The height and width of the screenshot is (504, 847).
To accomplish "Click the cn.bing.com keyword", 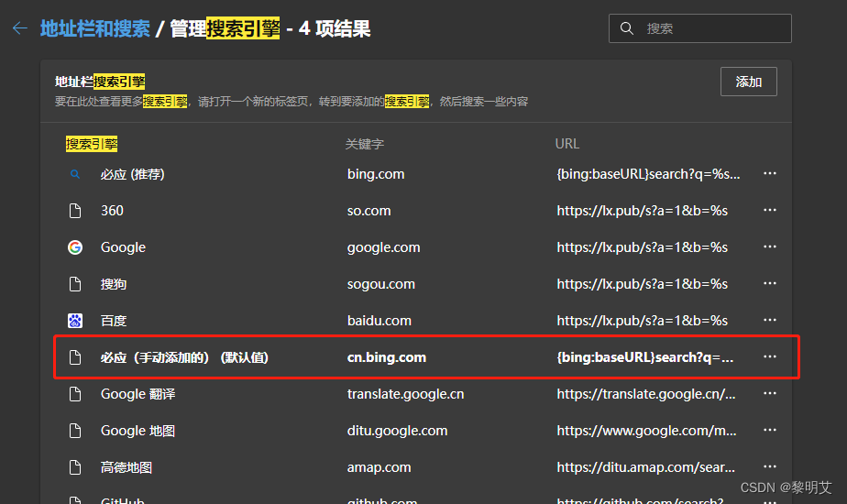I will pyautogui.click(x=387, y=357).
